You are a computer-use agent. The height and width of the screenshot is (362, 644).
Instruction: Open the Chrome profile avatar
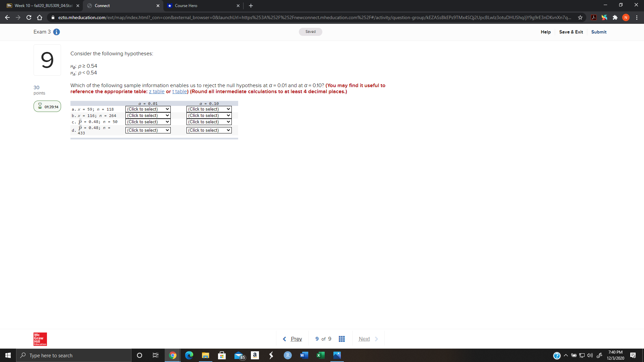[x=626, y=17]
